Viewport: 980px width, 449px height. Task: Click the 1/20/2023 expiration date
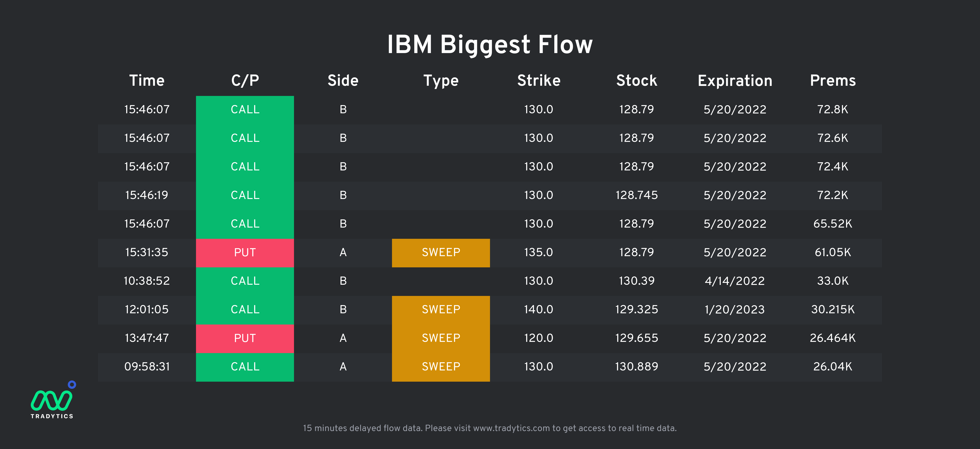click(x=735, y=309)
